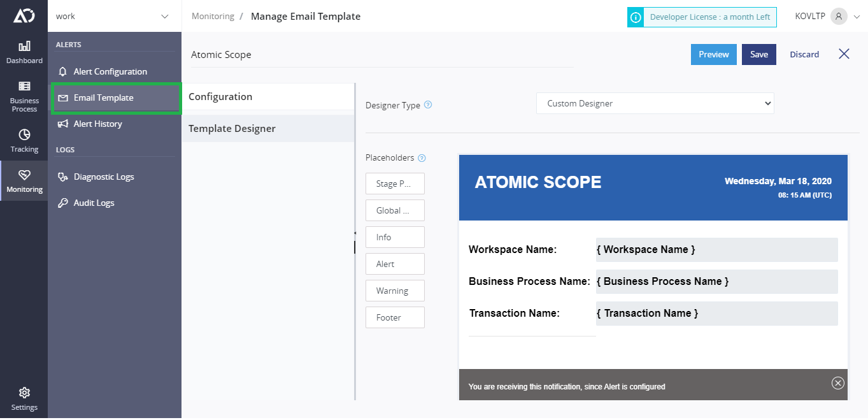Click the Atomic Scope template name field
The image size is (868, 420).
(x=382, y=55)
